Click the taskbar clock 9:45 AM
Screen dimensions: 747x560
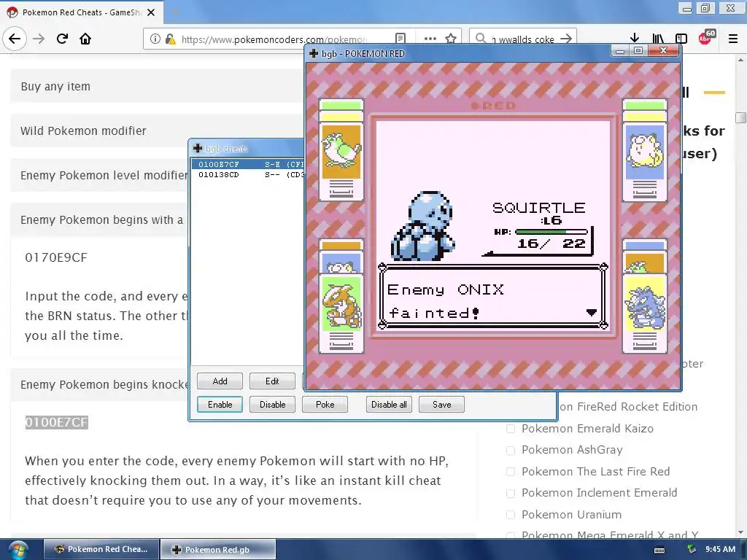click(x=720, y=549)
